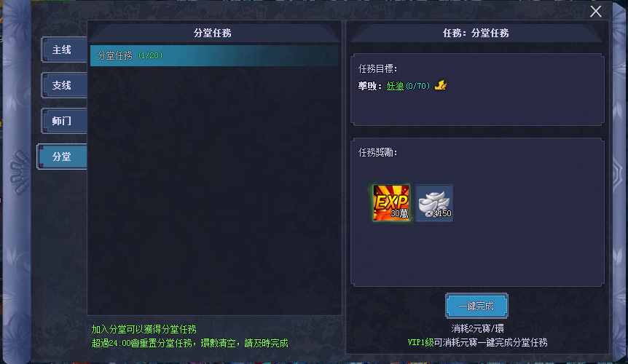Click the 加入分堂可以獲得分堂任務 hint text
The height and width of the screenshot is (364, 628).
[x=144, y=329]
